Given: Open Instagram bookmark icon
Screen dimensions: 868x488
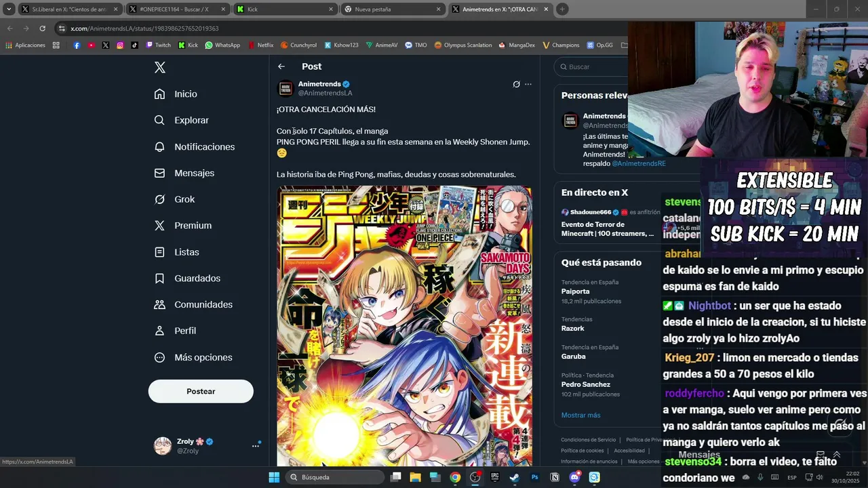Looking at the screenshot, I should (x=120, y=45).
